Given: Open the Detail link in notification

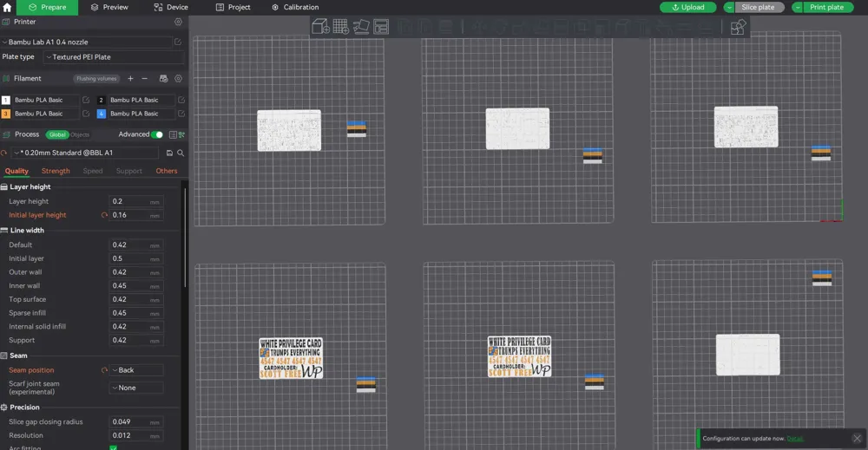Looking at the screenshot, I should (x=795, y=439).
